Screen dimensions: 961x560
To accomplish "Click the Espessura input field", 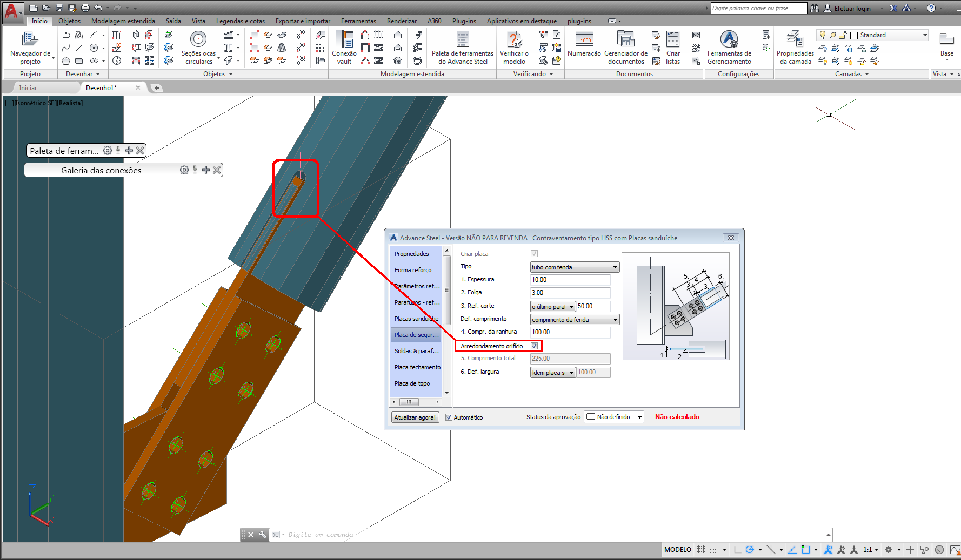I will tap(570, 280).
